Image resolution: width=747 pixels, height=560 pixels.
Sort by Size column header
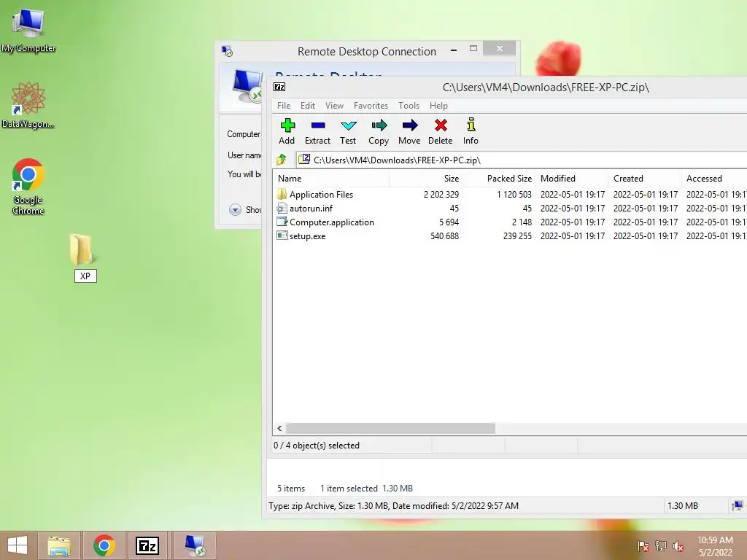point(426,178)
